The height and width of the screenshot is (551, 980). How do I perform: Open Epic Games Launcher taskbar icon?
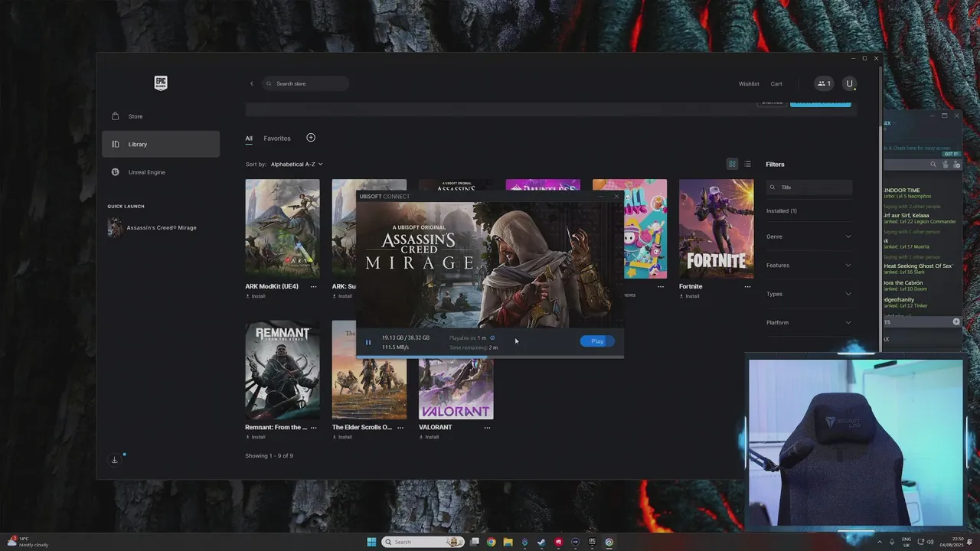[x=592, y=542]
